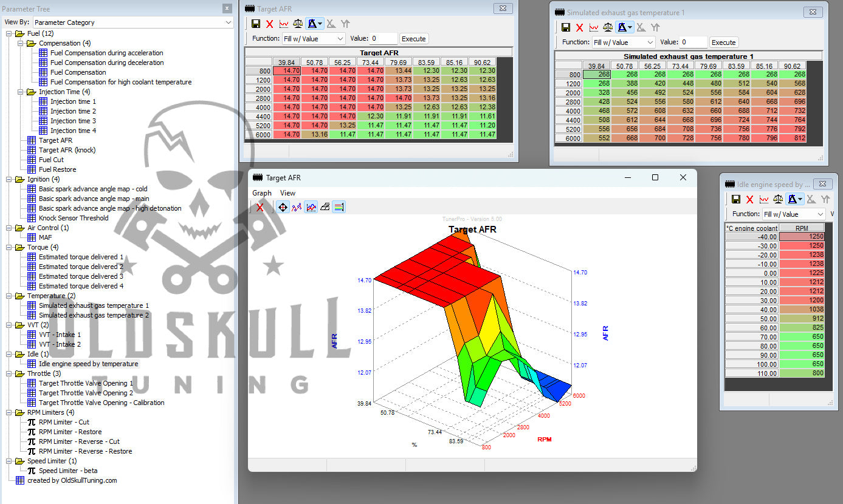The image size is (843, 504).
Task: Click the save icon in Target AFR table
Action: pos(256,24)
